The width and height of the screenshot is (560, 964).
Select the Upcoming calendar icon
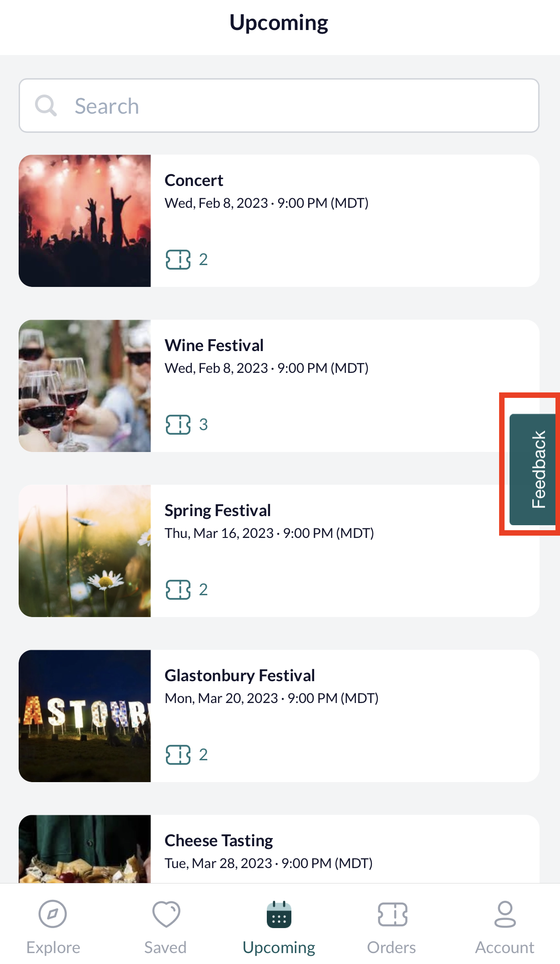tap(279, 914)
